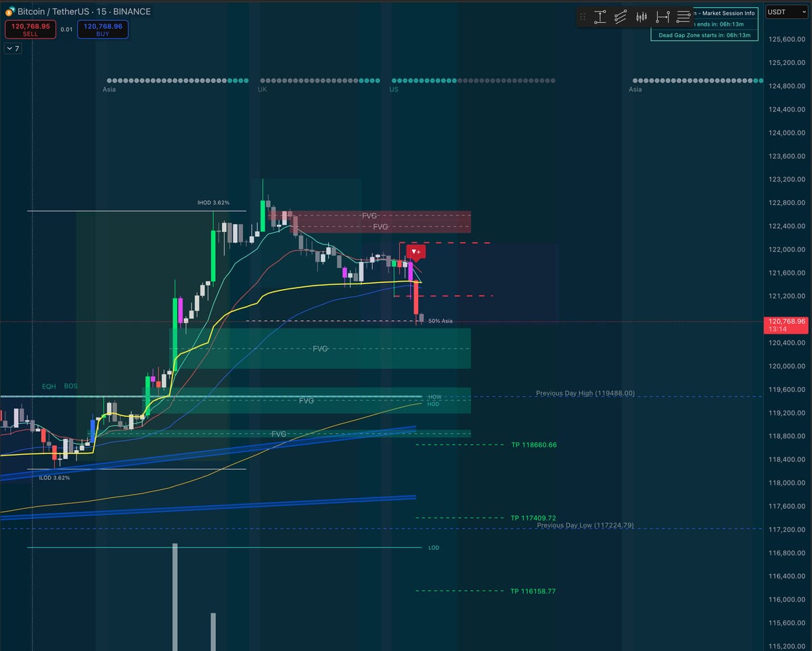Click the first Asia session label on left
This screenshot has height=651, width=812.
point(109,89)
